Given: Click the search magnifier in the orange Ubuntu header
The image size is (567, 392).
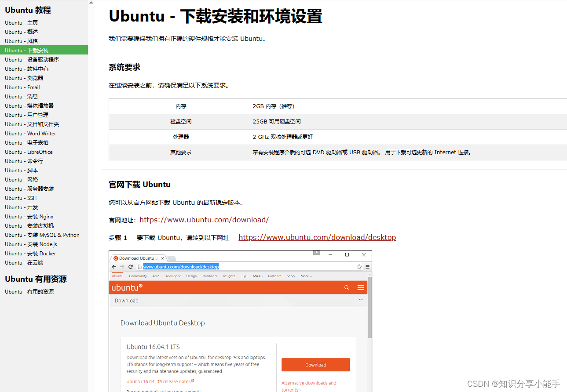Looking at the screenshot, I should coord(347,287).
